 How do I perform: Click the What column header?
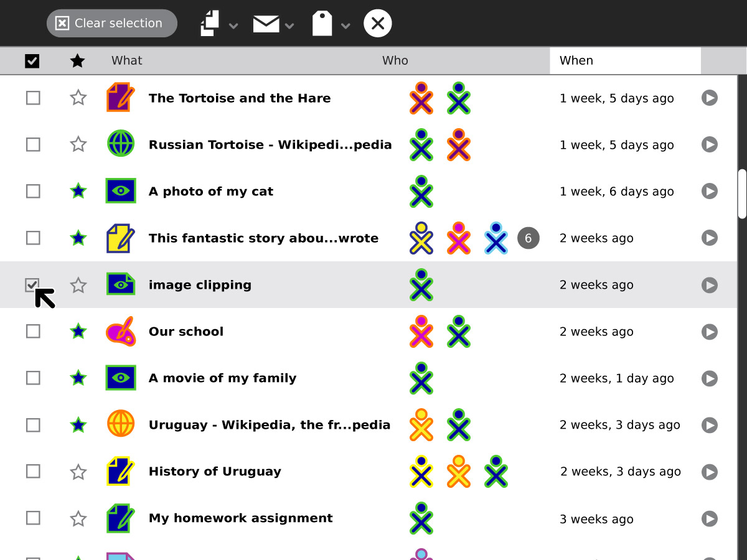coord(127,60)
